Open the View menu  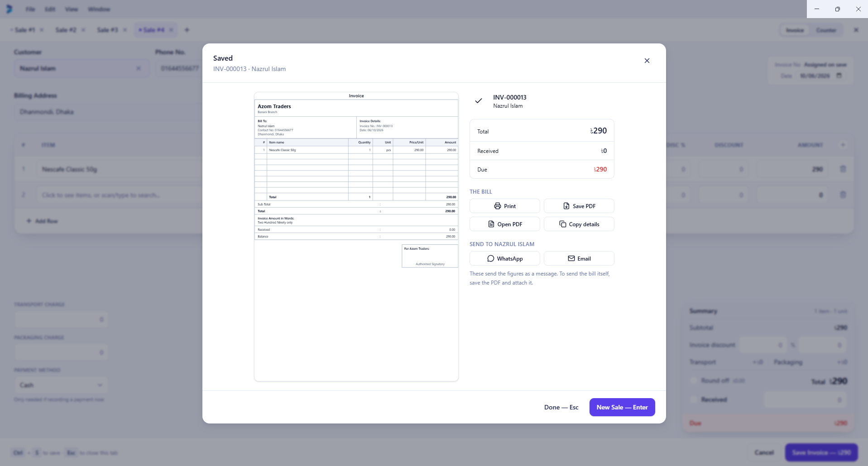pos(71,9)
